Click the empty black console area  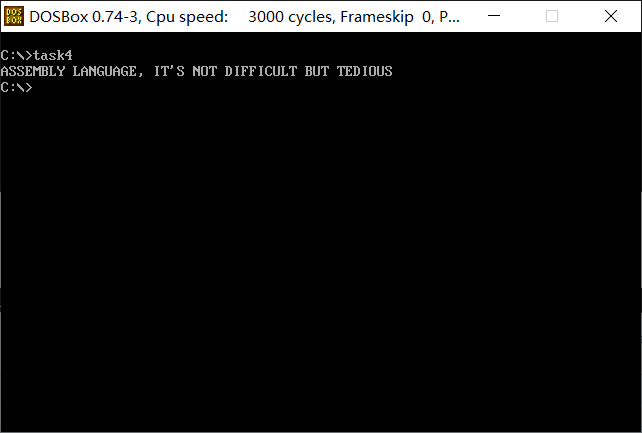[x=321, y=262]
